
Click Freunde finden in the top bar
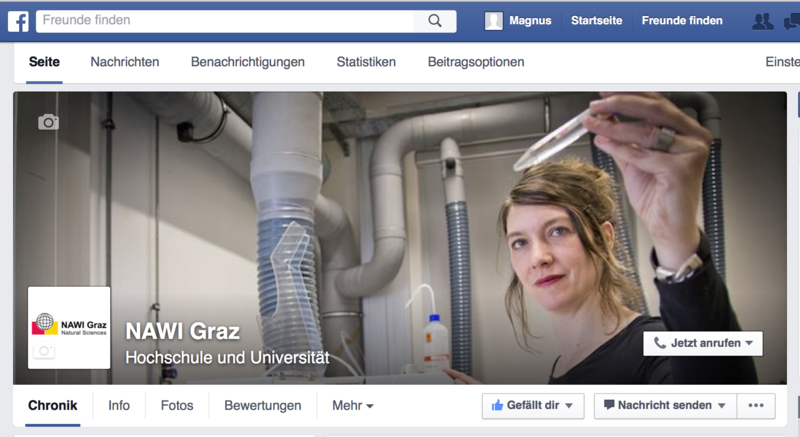point(682,21)
